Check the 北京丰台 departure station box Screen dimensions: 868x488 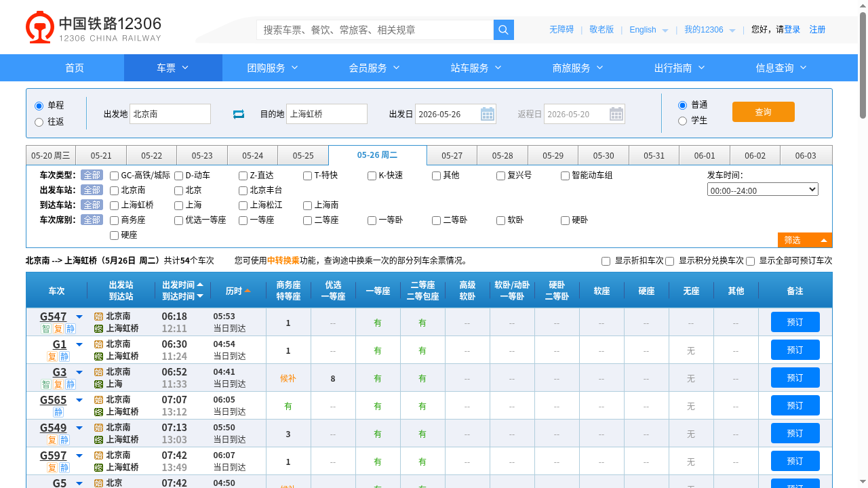[243, 190]
